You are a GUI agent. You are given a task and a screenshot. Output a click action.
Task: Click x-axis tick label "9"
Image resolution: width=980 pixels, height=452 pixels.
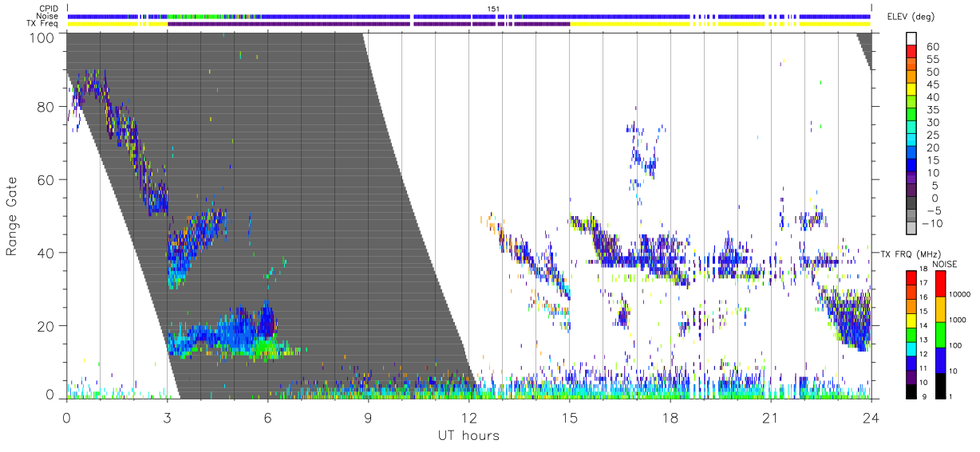[x=368, y=417]
